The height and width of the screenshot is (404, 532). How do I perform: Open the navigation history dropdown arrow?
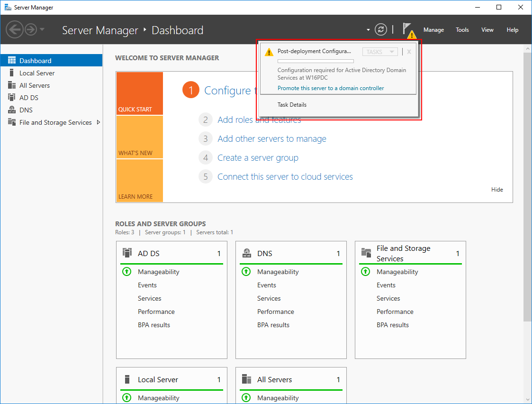[42, 29]
